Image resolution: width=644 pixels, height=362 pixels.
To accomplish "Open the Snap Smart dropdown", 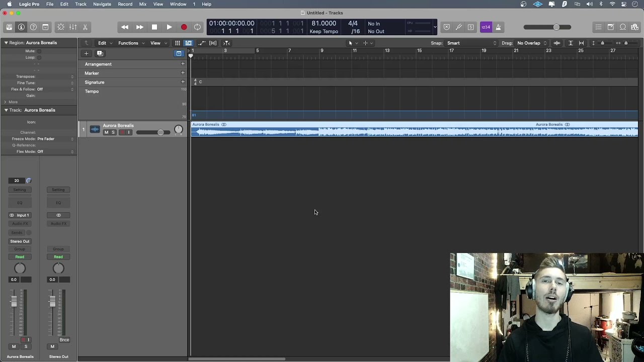I will coord(471,43).
